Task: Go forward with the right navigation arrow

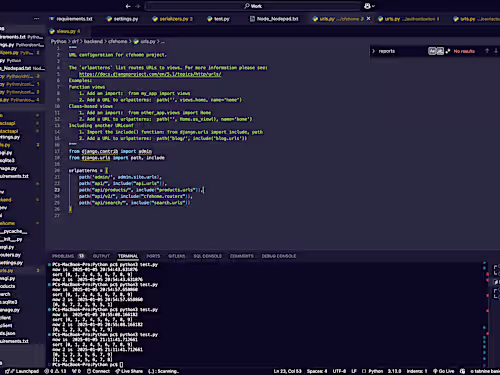Action: (138, 6)
